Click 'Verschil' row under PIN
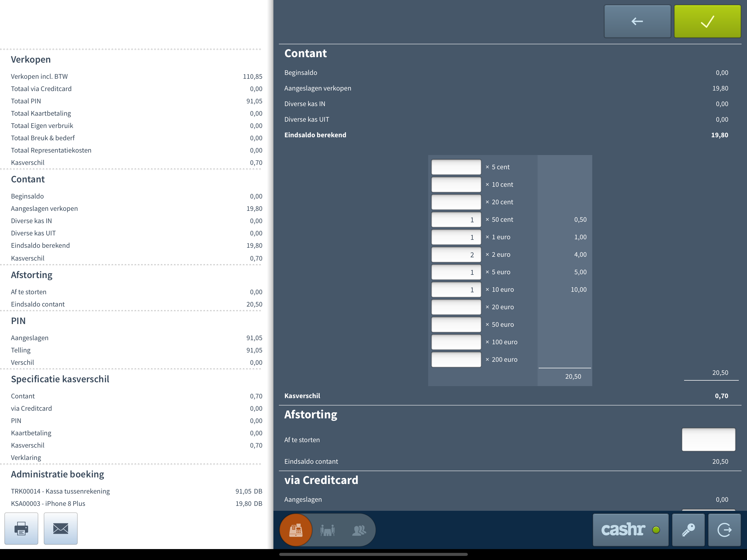Screen dimensions: 747x560 [x=136, y=362]
